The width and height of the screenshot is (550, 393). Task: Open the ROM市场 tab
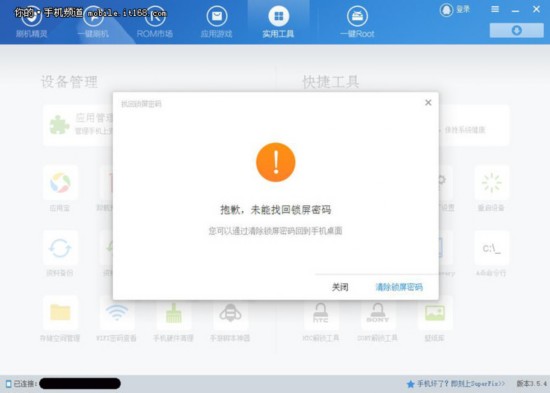tap(155, 22)
